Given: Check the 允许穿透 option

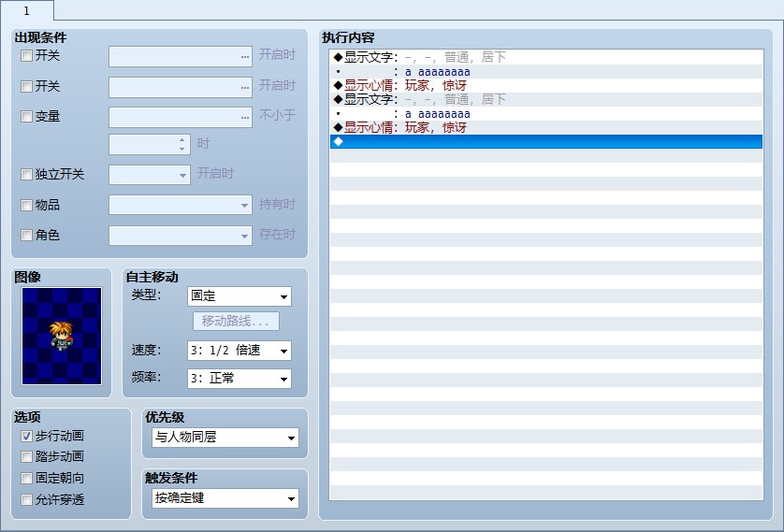Looking at the screenshot, I should click(26, 499).
